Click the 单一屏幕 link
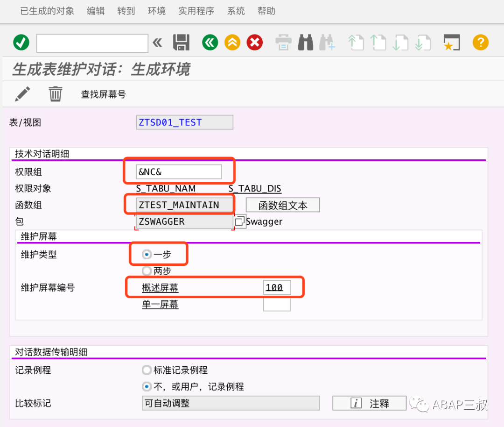The image size is (504, 427). tap(160, 304)
